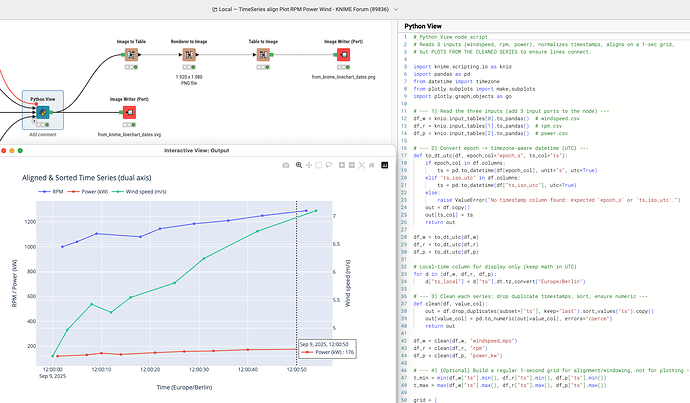Choose the Box Select tool in modebar
The image size is (690, 403).
point(318,164)
